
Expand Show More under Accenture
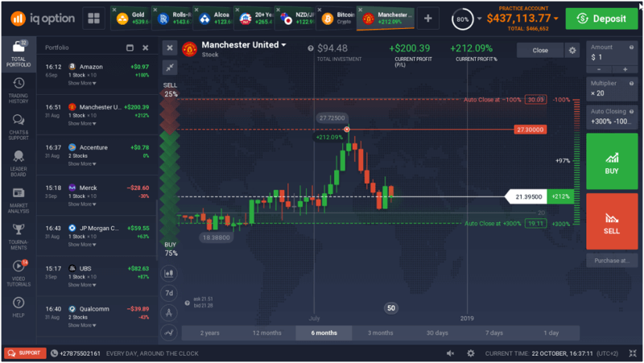[x=82, y=164]
